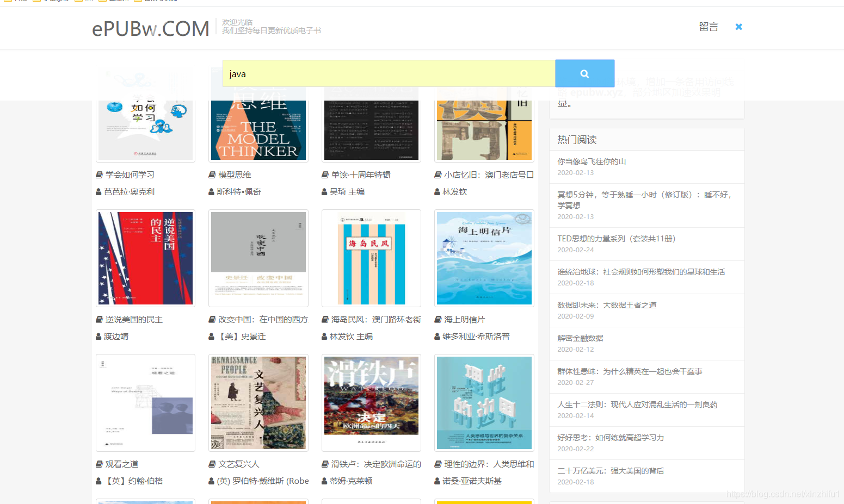The height and width of the screenshot is (504, 844).
Task: Open the 留言 menu item
Action: pyautogui.click(x=709, y=27)
